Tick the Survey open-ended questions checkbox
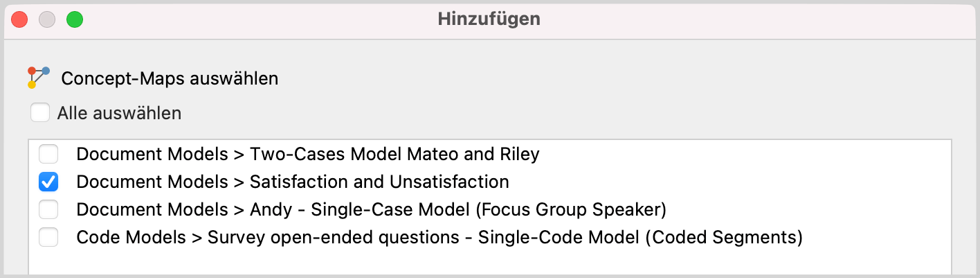The height and width of the screenshot is (278, 980). 48,237
